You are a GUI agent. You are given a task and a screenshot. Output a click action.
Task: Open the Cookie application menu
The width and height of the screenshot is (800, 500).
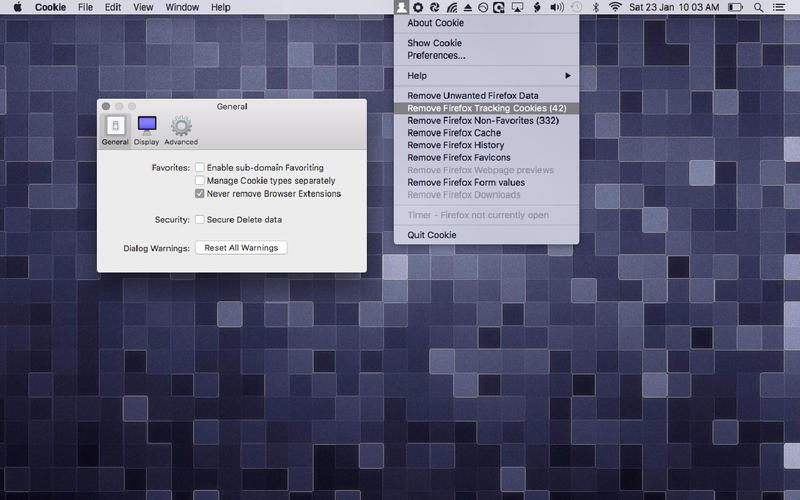51,7
